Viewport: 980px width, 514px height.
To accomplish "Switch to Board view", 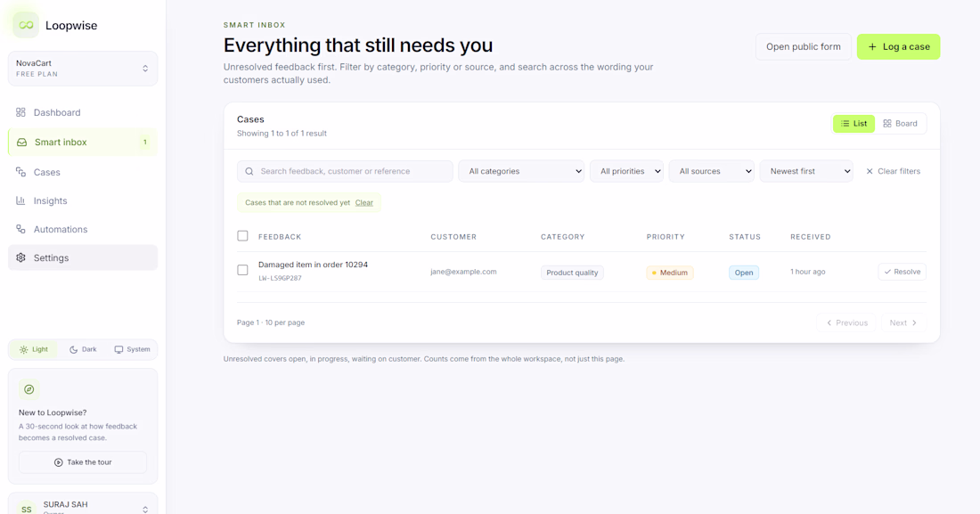I will click(x=900, y=124).
